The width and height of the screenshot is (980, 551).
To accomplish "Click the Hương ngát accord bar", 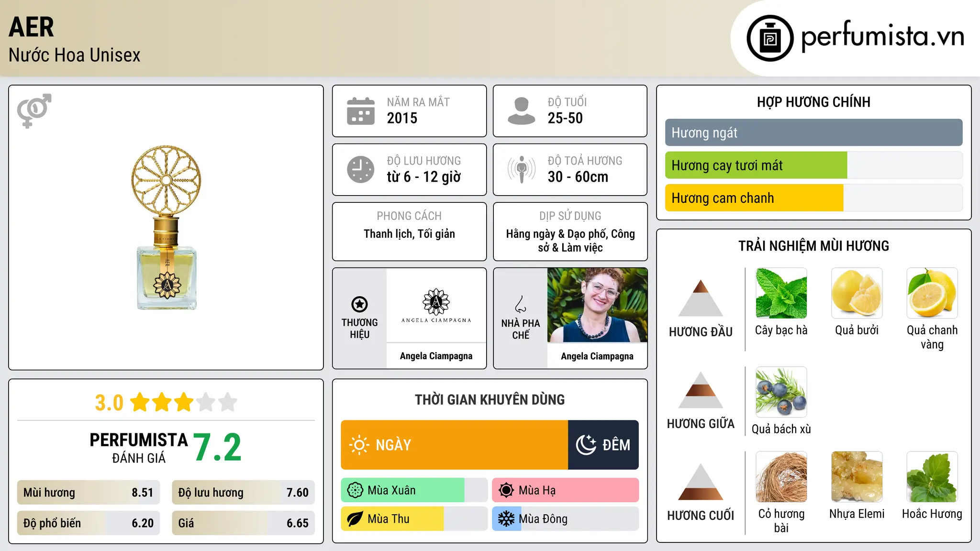I will click(814, 132).
